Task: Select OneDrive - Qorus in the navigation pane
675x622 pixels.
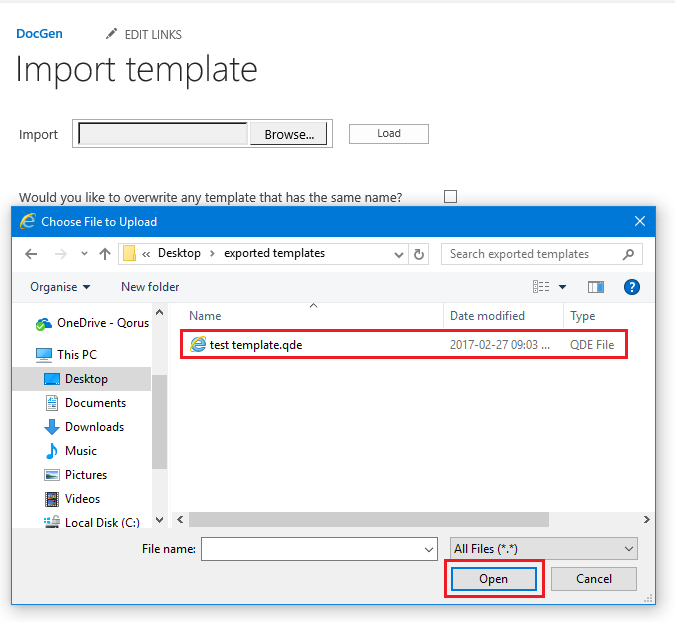Action: (x=103, y=323)
